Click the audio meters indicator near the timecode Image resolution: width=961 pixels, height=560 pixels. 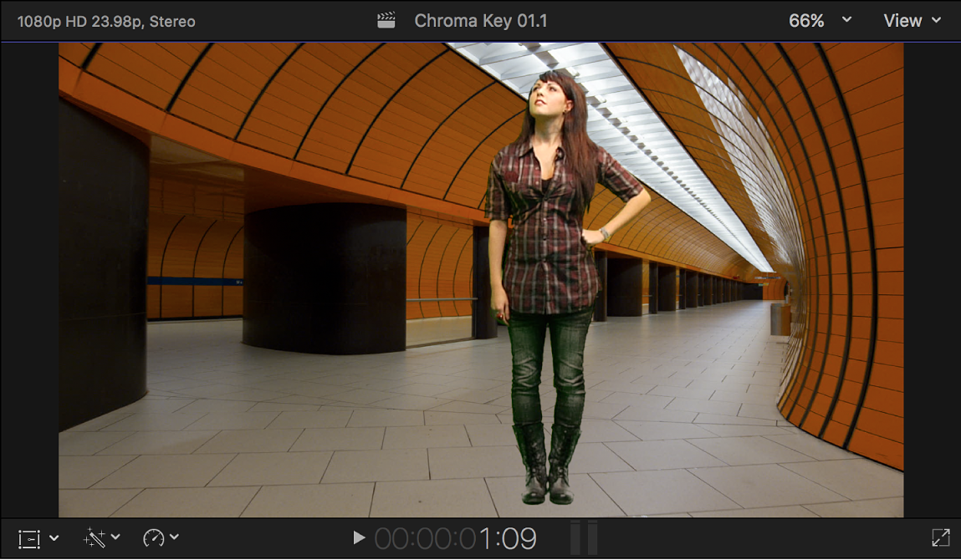(583, 539)
